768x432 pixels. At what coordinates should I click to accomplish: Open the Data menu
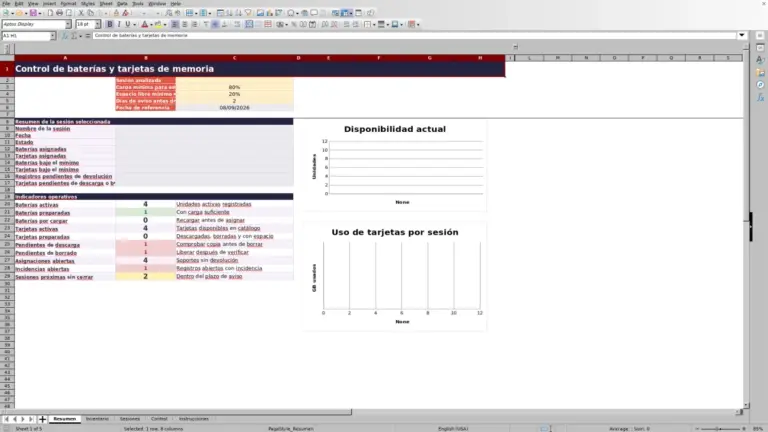[122, 3]
